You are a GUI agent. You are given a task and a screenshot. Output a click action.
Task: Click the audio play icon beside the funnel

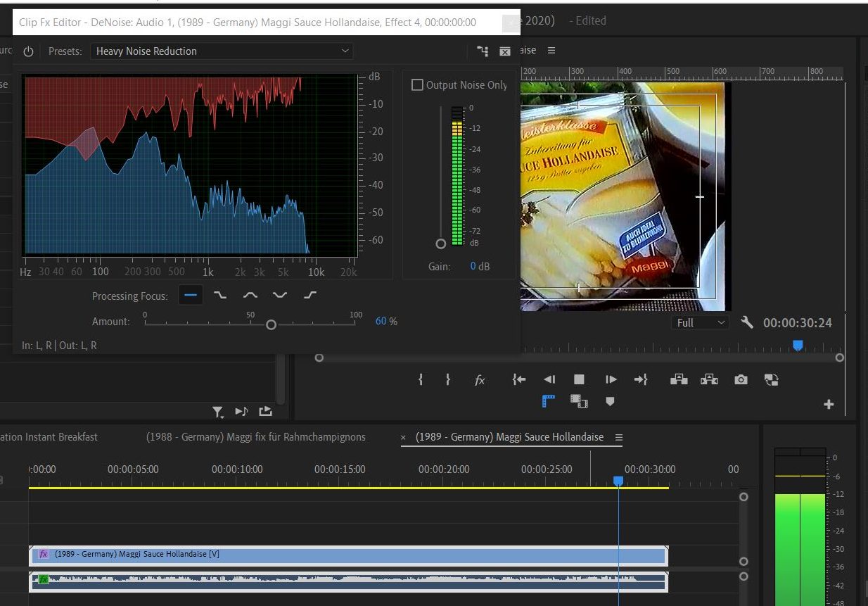click(241, 411)
